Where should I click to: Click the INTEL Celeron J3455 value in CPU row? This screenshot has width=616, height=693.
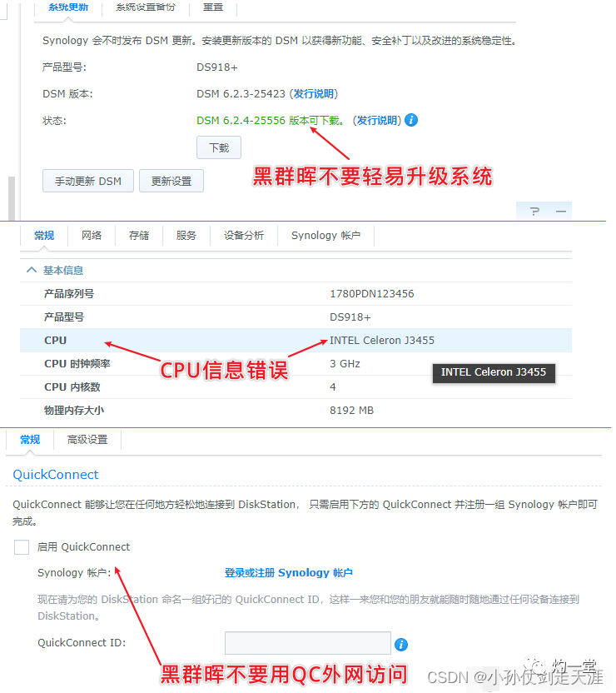[x=382, y=341]
